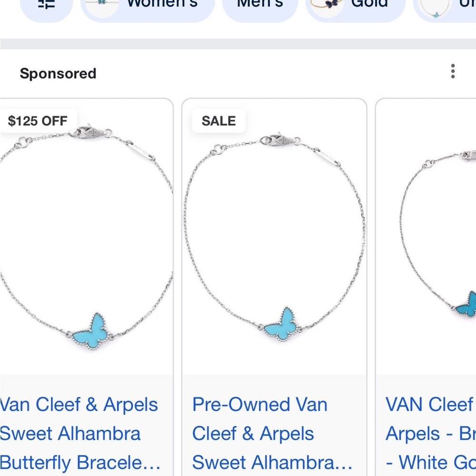Switch to the Men's category chip
The height and width of the screenshot is (476, 476).
point(260,5)
